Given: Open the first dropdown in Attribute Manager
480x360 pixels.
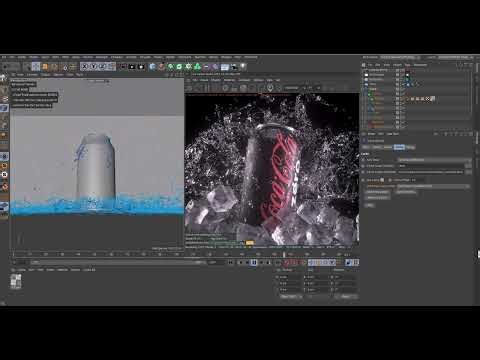Looking at the screenshot, I should 435,160.
